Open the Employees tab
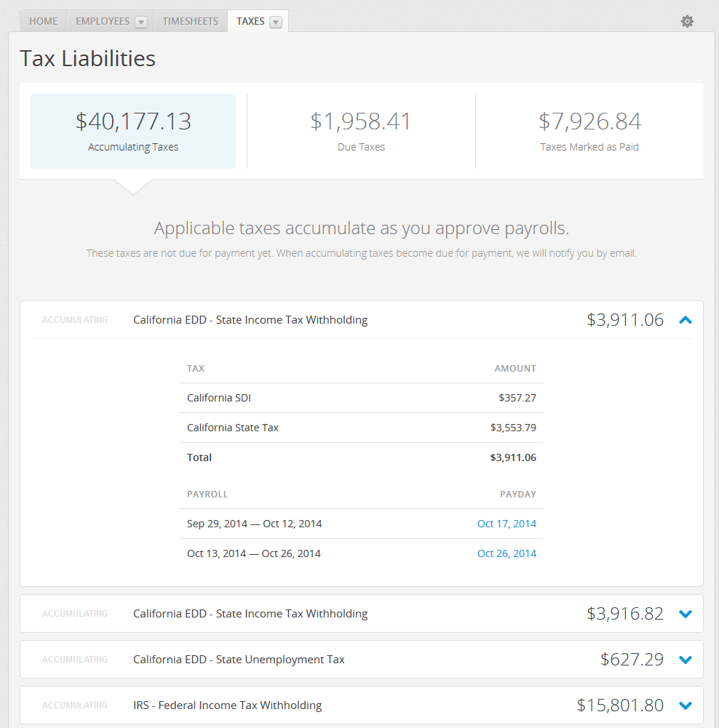 tap(103, 21)
